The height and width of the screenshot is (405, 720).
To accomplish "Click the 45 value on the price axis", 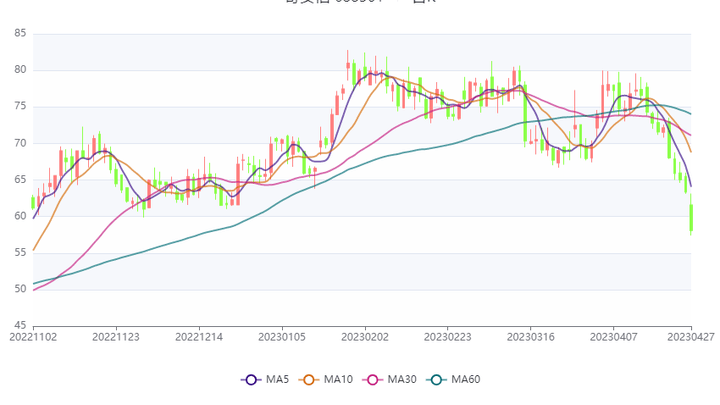I will point(20,326).
